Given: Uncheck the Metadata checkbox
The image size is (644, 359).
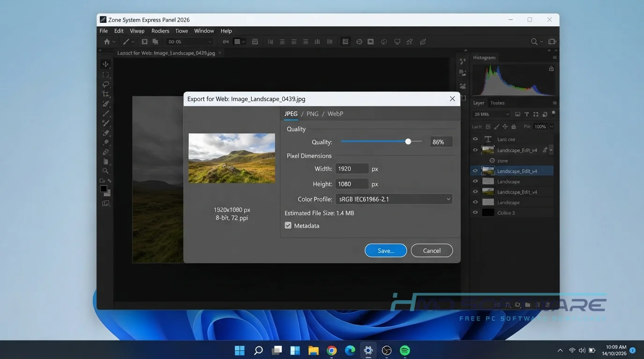Looking at the screenshot, I should (288, 225).
